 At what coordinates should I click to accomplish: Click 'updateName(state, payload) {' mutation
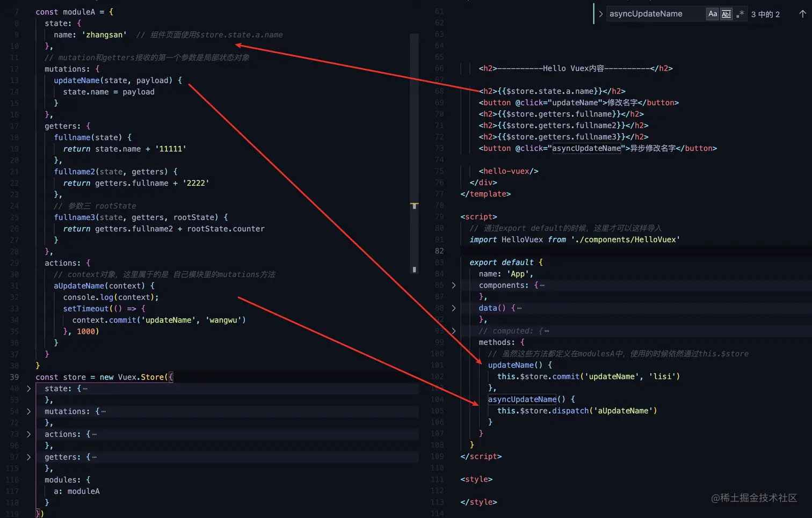pos(118,81)
